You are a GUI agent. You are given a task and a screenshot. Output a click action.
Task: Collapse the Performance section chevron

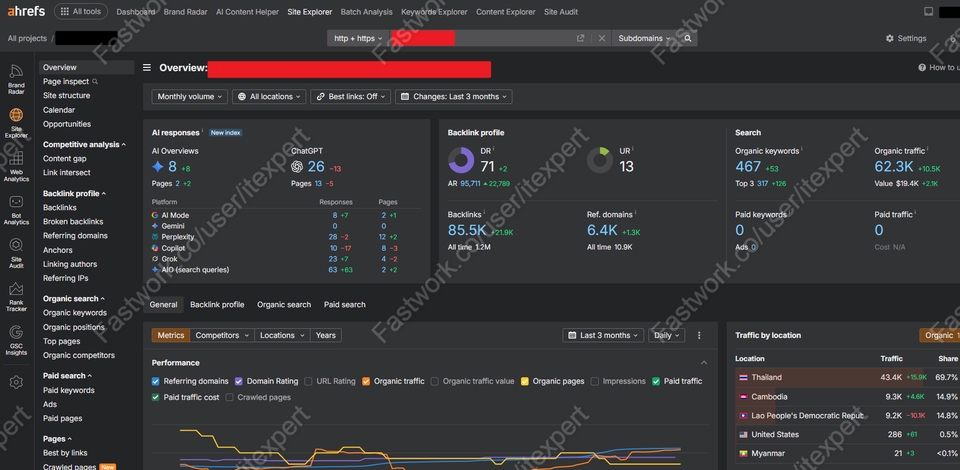click(x=704, y=363)
